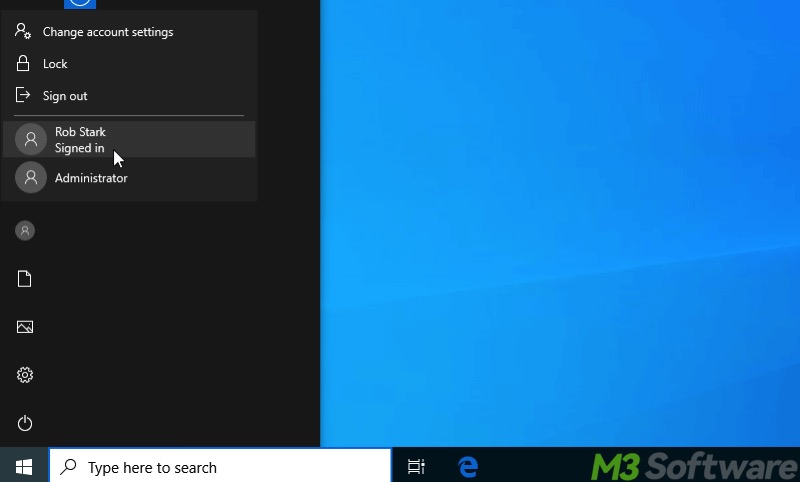Launch Microsoft Edge from the taskbar
This screenshot has height=482, width=800.
pos(468,467)
